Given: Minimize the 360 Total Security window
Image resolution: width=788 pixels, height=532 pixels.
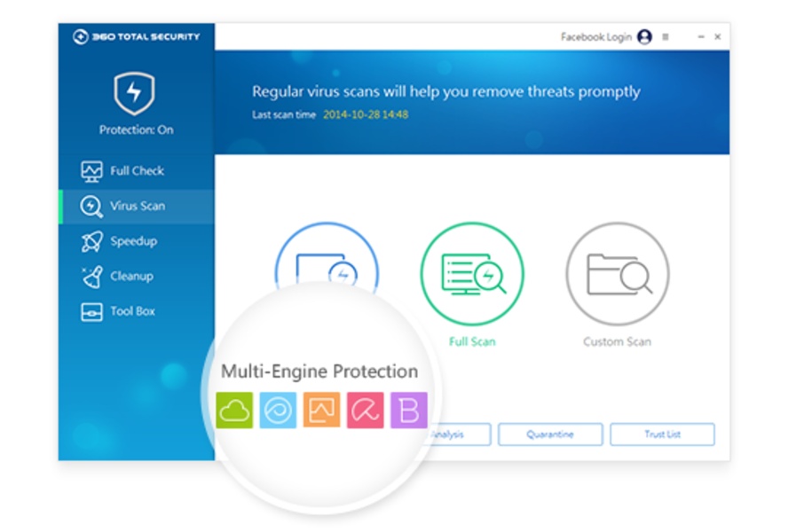Looking at the screenshot, I should 701,36.
